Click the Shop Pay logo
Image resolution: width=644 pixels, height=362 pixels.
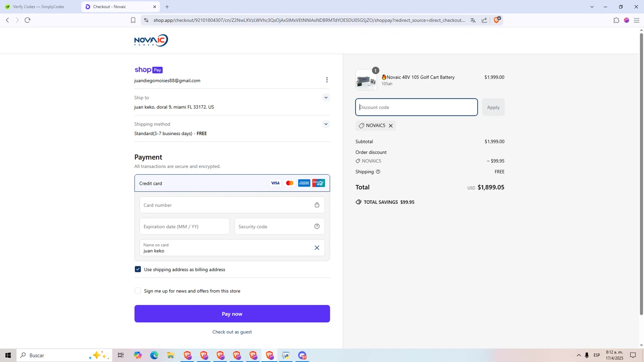[149, 70]
